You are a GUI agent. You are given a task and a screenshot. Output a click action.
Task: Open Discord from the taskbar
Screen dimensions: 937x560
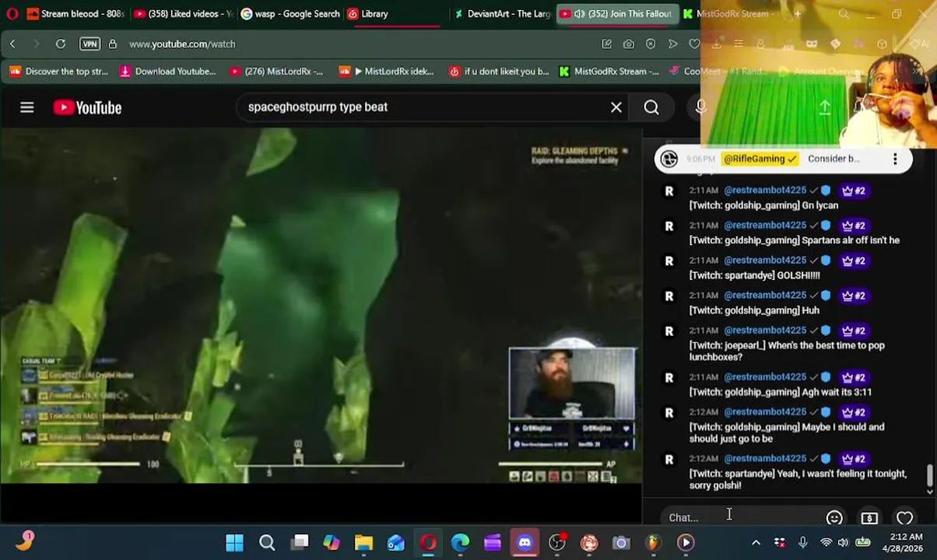[x=525, y=543]
